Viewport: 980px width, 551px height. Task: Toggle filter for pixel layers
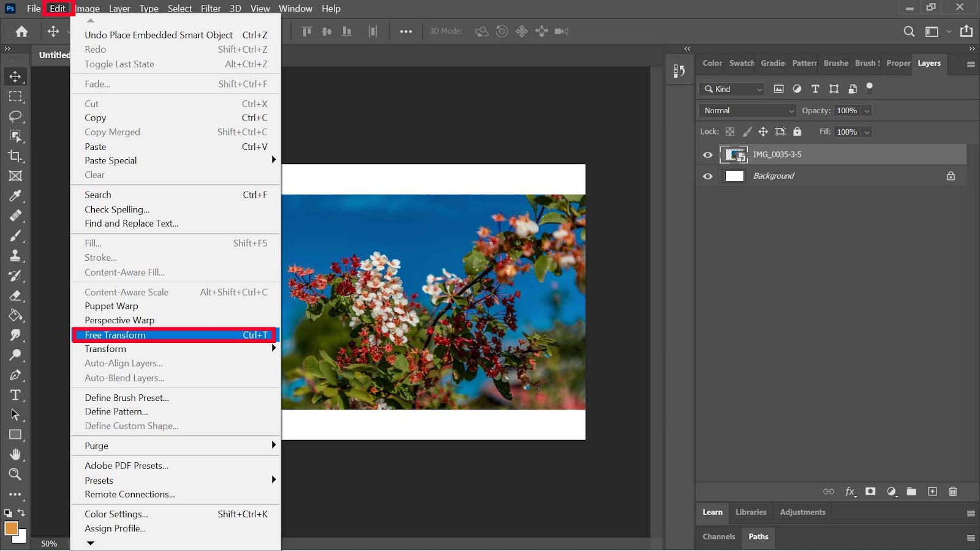778,89
